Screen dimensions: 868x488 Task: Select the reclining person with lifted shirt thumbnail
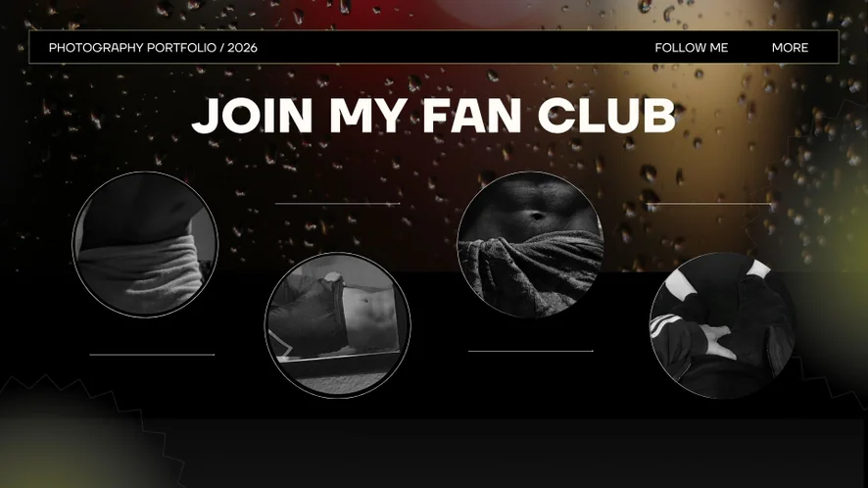[x=338, y=325]
